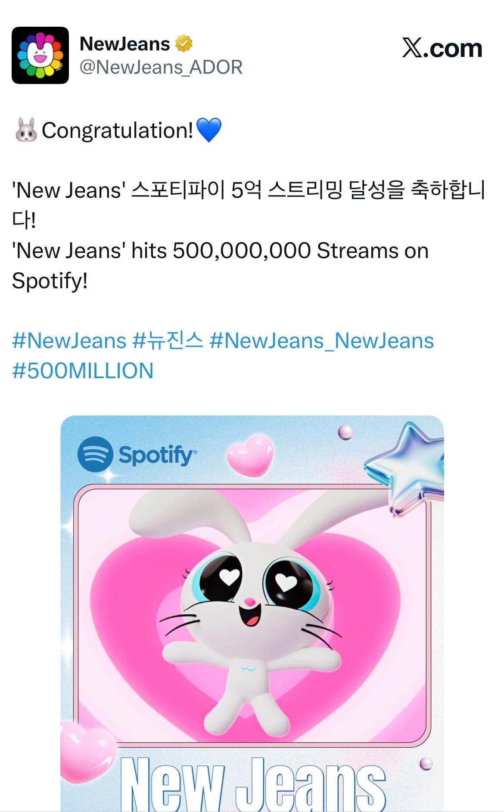Open the #NewJeans_NewJeans hashtag
504x812 pixels.
[321, 341]
